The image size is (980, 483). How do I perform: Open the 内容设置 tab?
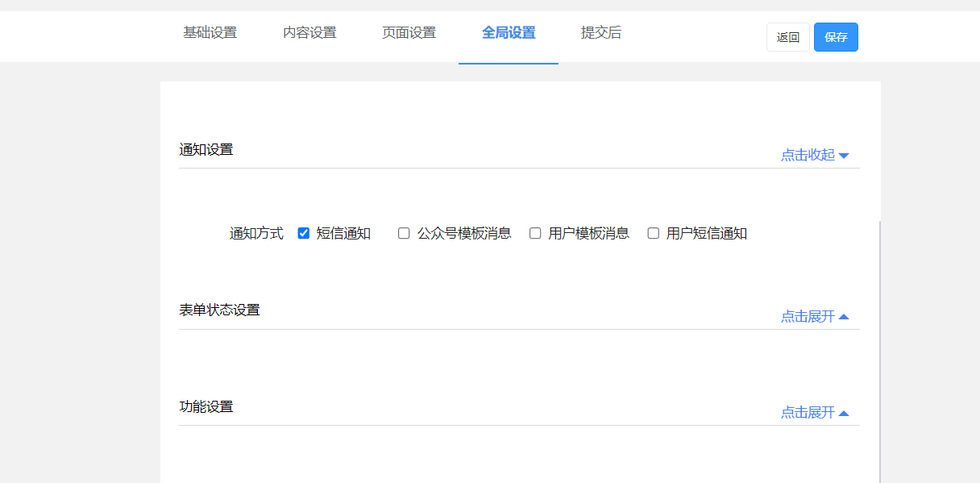(x=309, y=33)
